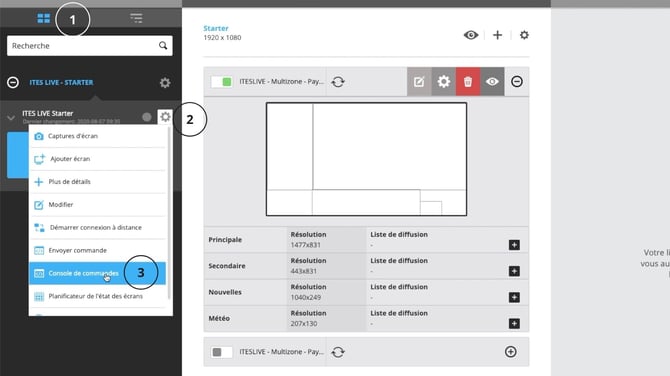Click the Météo zone name
This screenshot has width=670, height=376.
[x=219, y=318]
